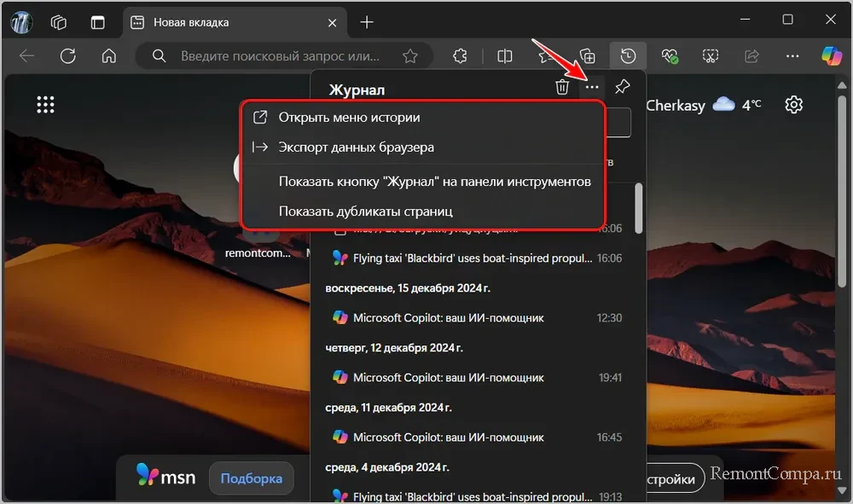Toggle vertical tabs icon
The height and width of the screenshot is (504, 853).
(x=98, y=22)
